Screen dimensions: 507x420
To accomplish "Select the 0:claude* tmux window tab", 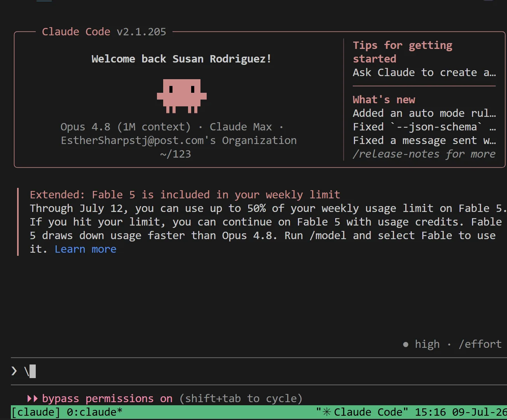I will tap(94, 412).
